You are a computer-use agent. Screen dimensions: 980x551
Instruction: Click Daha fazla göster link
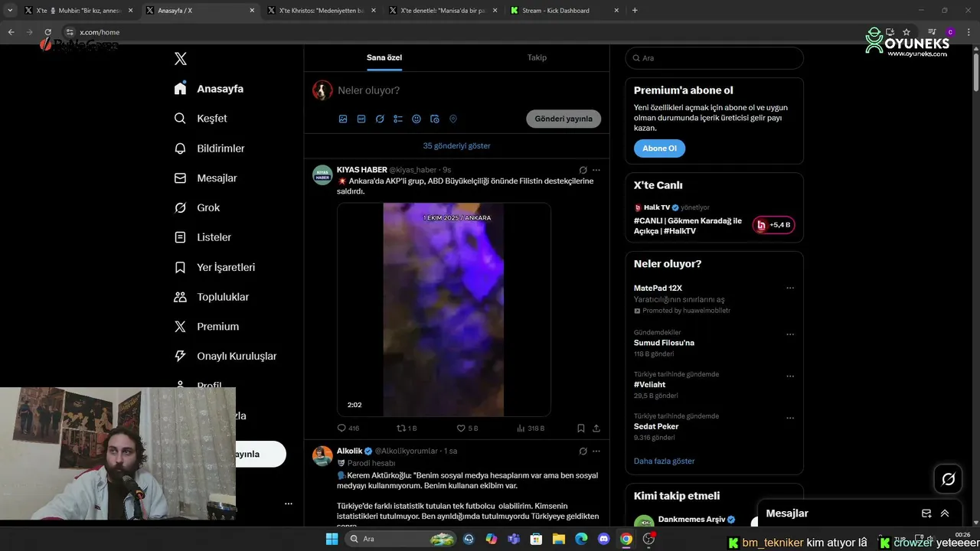coord(665,461)
